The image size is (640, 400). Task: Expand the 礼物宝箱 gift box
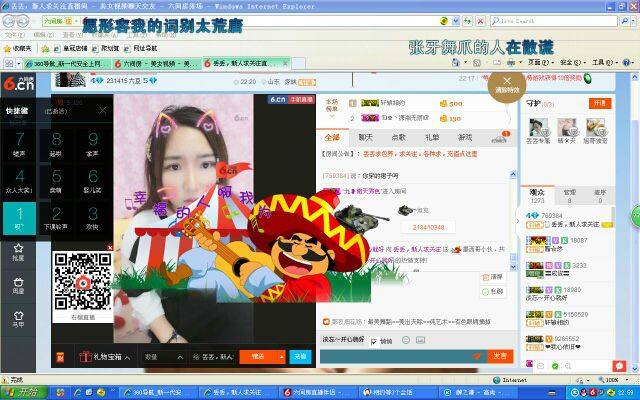pyautogui.click(x=104, y=357)
